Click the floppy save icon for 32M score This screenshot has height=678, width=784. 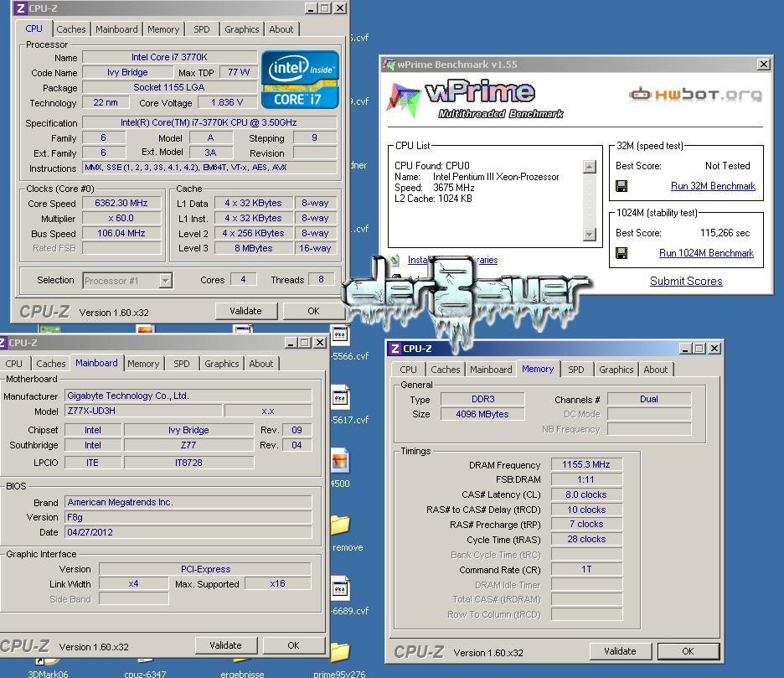point(622,186)
